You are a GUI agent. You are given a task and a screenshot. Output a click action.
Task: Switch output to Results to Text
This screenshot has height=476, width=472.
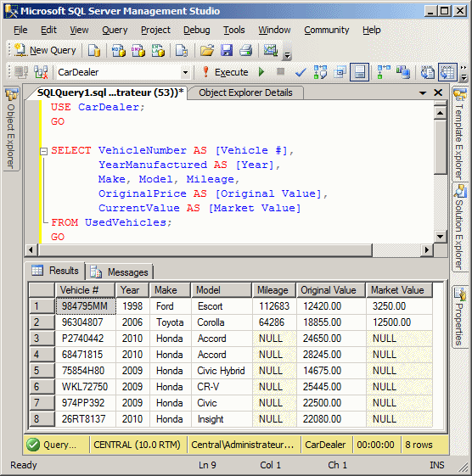tap(427, 72)
